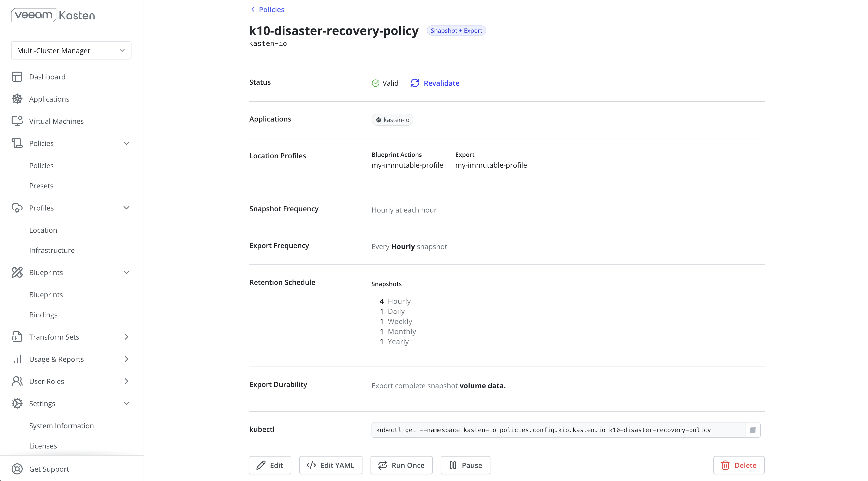
Task: Click the trash can icon on Delete
Action: pos(725,465)
